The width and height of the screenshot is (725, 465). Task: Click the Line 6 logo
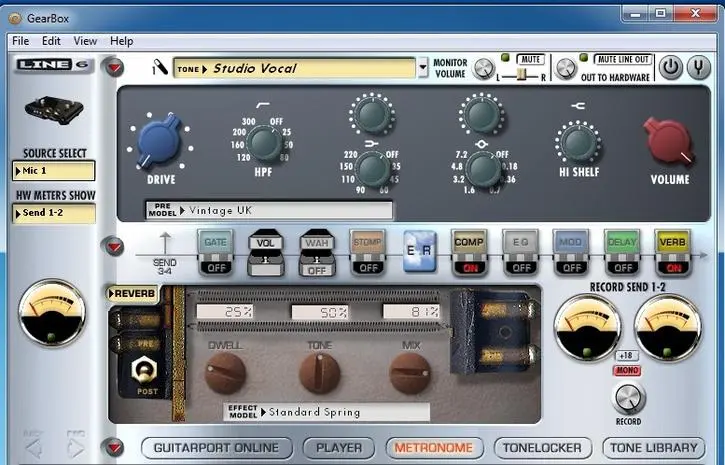click(x=53, y=64)
